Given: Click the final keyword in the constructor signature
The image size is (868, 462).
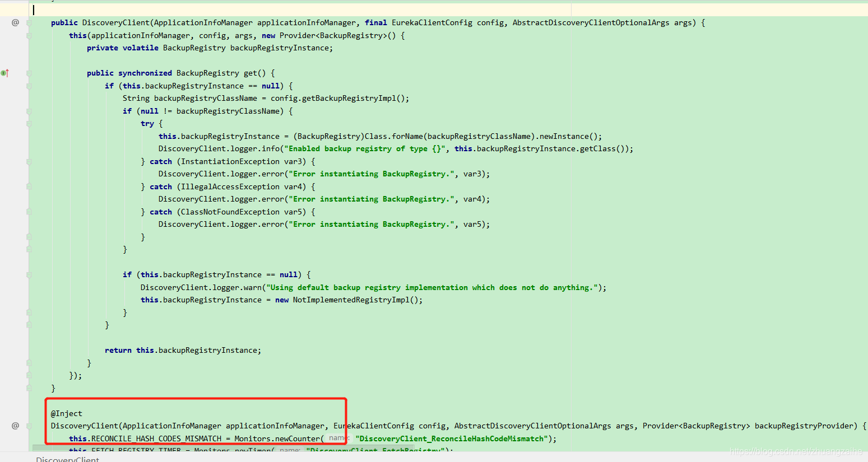Looking at the screenshot, I should [376, 22].
